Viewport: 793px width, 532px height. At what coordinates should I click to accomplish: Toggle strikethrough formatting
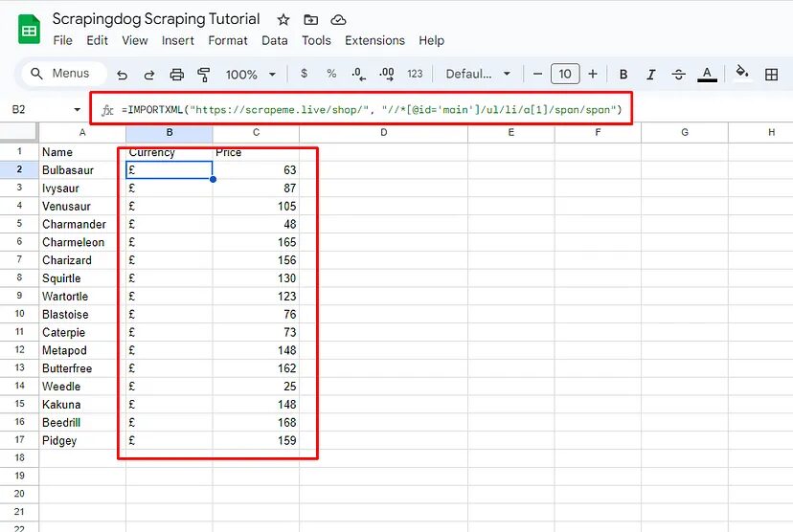(x=679, y=75)
